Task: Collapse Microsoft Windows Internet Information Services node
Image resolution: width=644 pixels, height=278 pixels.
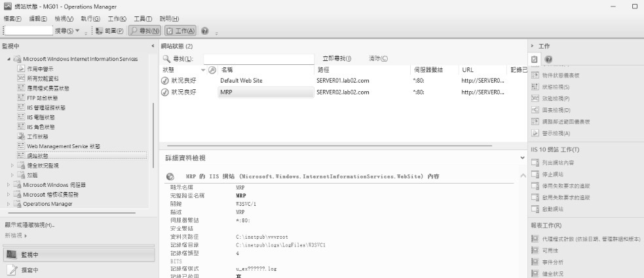Action: pyautogui.click(x=9, y=59)
